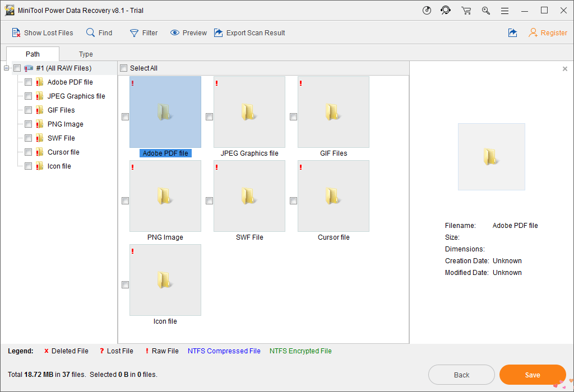Click the MiniTool app logo in title bar

[x=10, y=10]
